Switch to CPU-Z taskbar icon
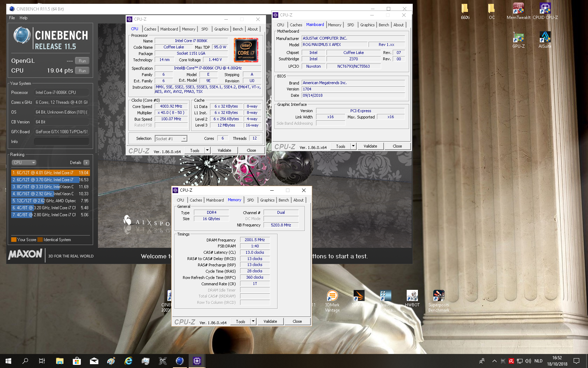 [x=197, y=361]
